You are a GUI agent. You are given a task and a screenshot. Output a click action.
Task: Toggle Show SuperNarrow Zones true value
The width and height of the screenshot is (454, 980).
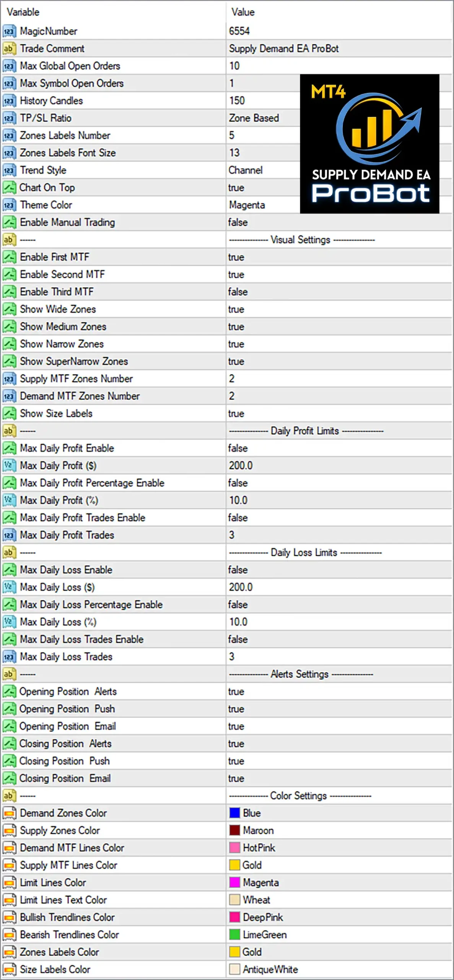tap(236, 361)
